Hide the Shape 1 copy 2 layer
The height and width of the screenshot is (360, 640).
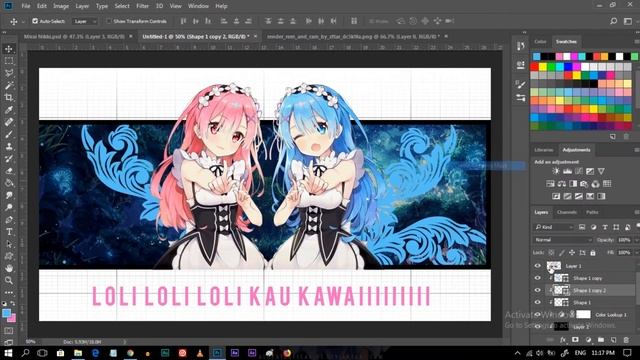[538, 290]
